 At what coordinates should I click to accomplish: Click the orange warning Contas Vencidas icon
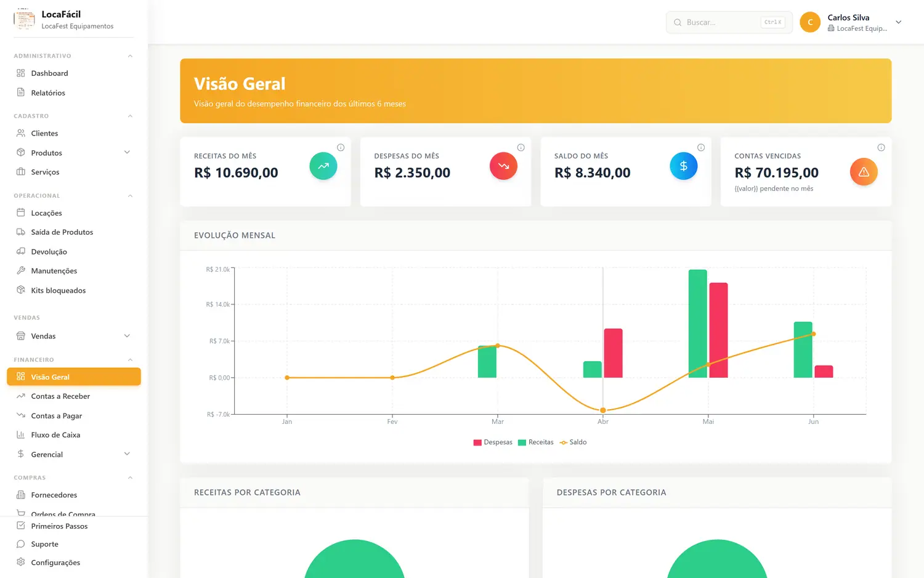[x=864, y=172]
